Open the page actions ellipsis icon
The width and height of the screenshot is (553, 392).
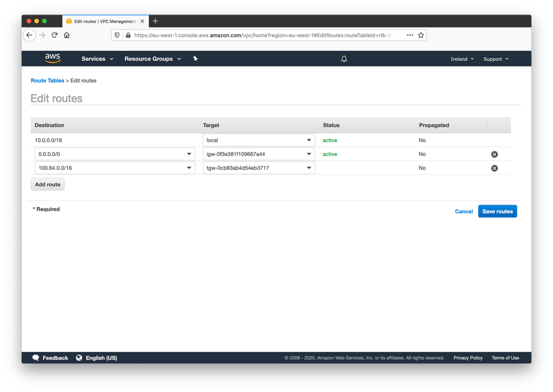click(410, 35)
